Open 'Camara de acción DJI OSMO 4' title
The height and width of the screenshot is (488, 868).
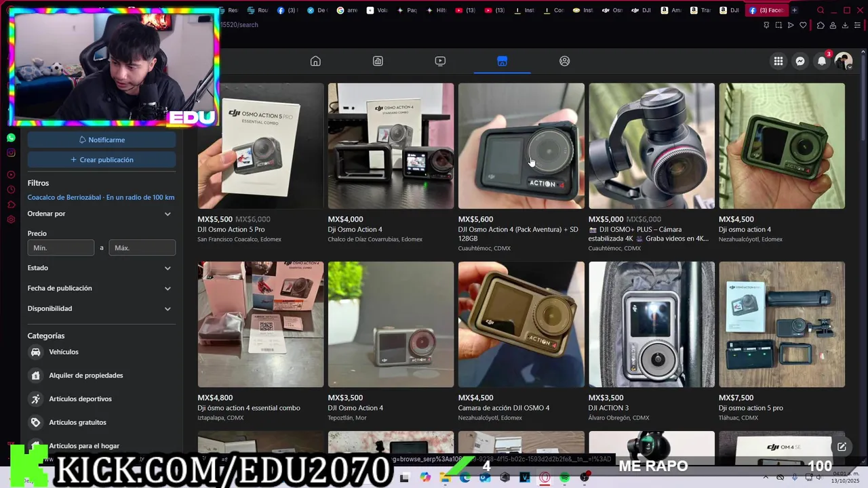point(504,408)
